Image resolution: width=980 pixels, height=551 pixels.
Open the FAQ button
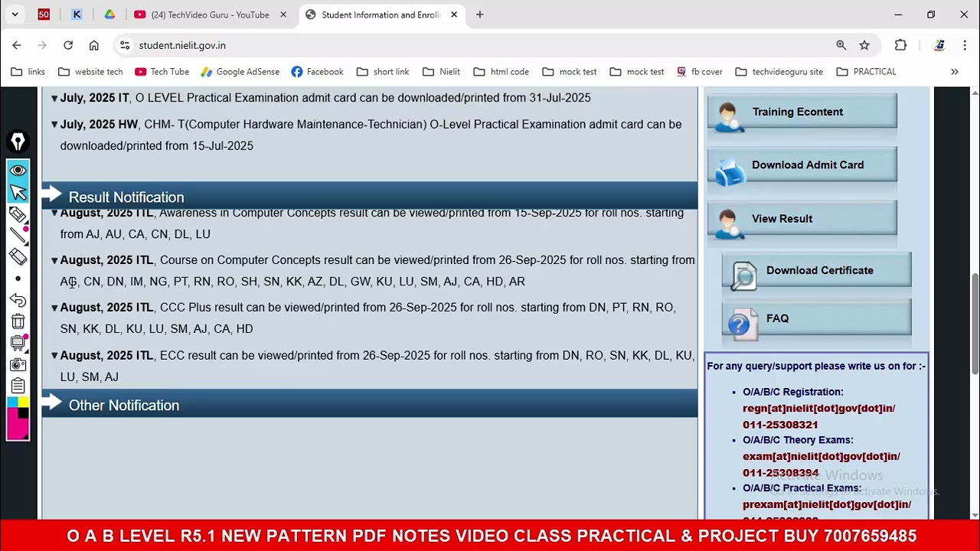click(x=816, y=318)
